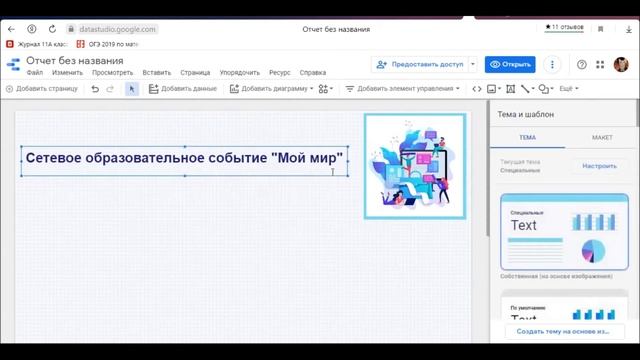Open the help question mark icon
Image resolution: width=640 pixels, height=360 pixels.
582,64
